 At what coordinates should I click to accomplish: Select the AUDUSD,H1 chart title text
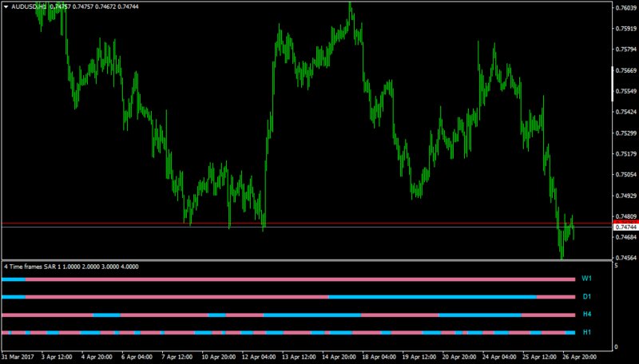29,7
